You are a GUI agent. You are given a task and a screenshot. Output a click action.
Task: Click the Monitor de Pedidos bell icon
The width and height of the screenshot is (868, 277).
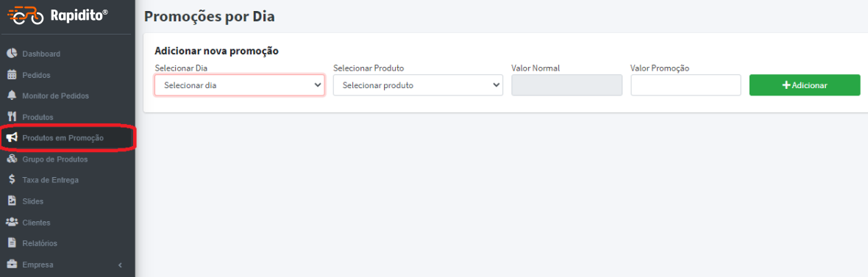coord(12,96)
